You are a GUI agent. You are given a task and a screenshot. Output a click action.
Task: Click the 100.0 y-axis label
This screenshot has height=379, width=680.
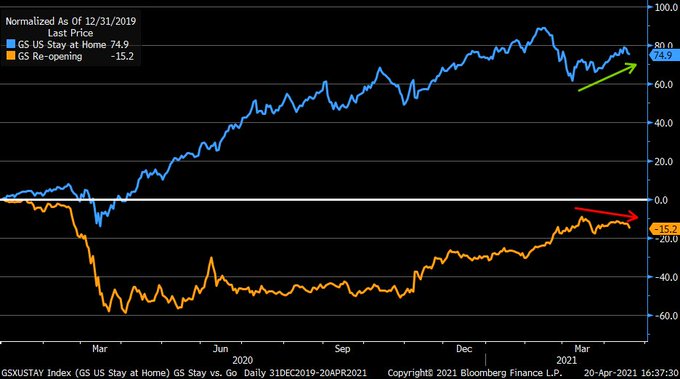click(x=666, y=7)
